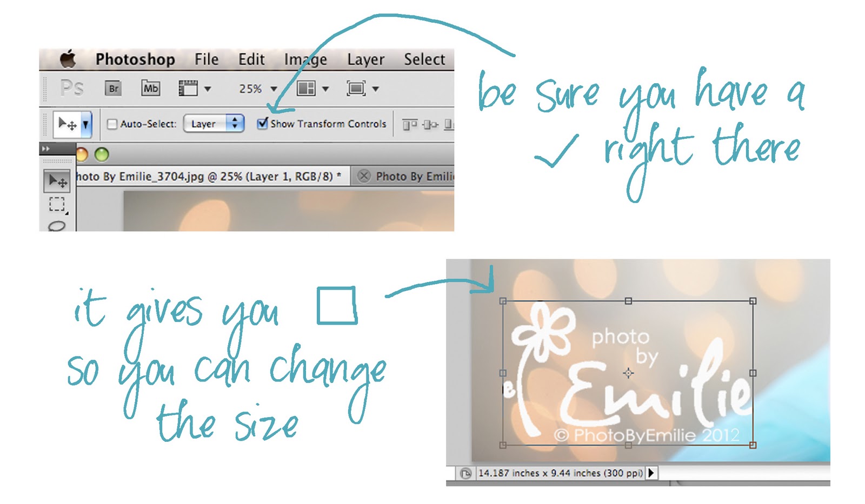Open the Apple menu
The height and width of the screenshot is (504, 865).
68,59
